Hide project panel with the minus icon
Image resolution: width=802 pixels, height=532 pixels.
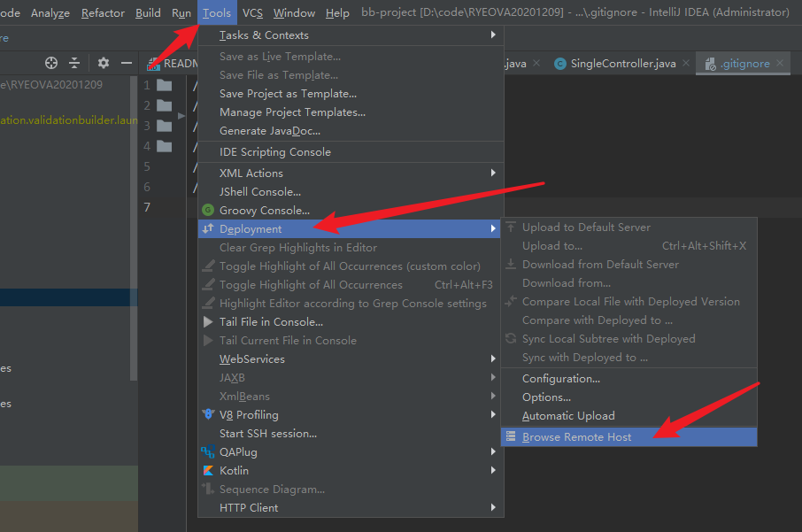(x=127, y=63)
